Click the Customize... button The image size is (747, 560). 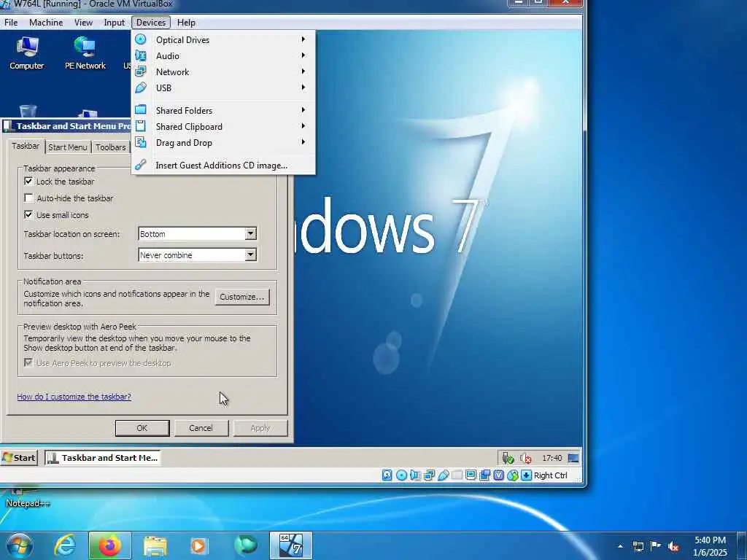242,297
